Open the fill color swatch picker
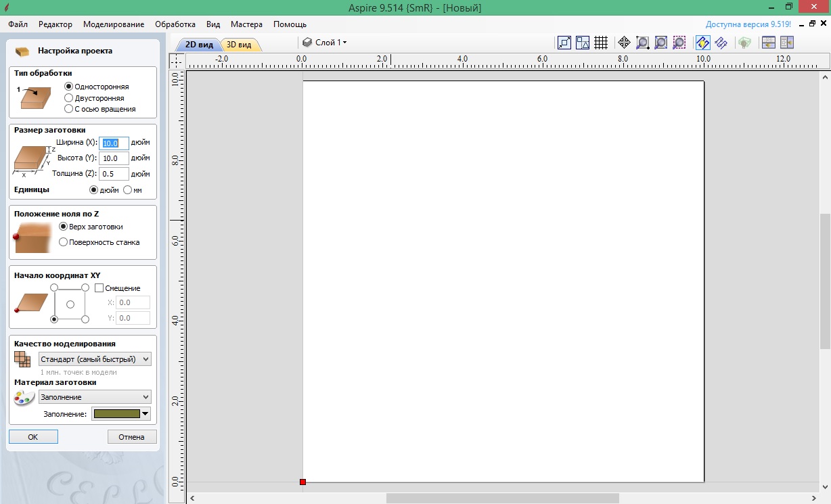The height and width of the screenshot is (504, 831). [x=121, y=414]
